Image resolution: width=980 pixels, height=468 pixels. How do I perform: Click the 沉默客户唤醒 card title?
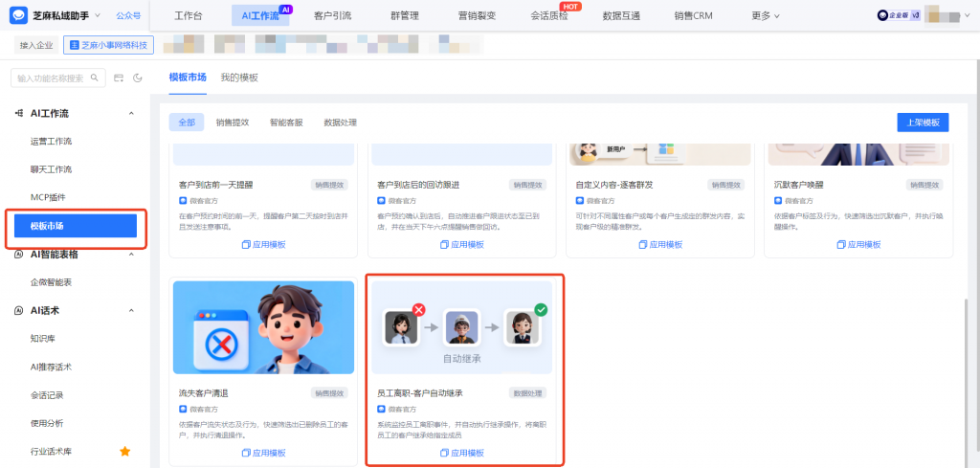799,185
